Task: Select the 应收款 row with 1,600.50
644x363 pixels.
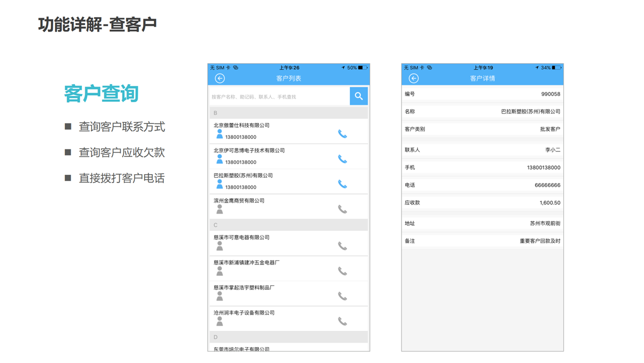Action: (x=482, y=203)
